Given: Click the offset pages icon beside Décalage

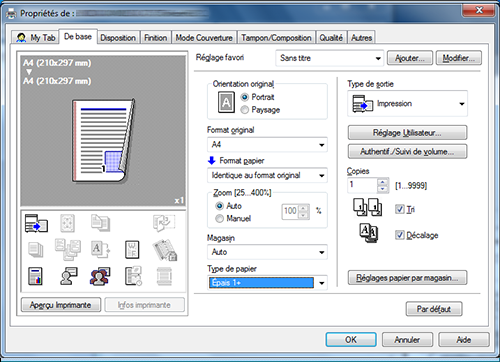Looking at the screenshot, I should [368, 233].
